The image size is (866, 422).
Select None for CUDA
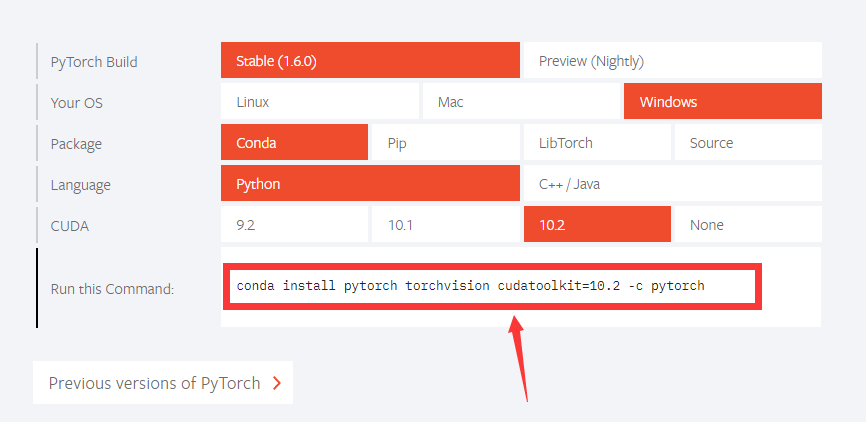747,225
